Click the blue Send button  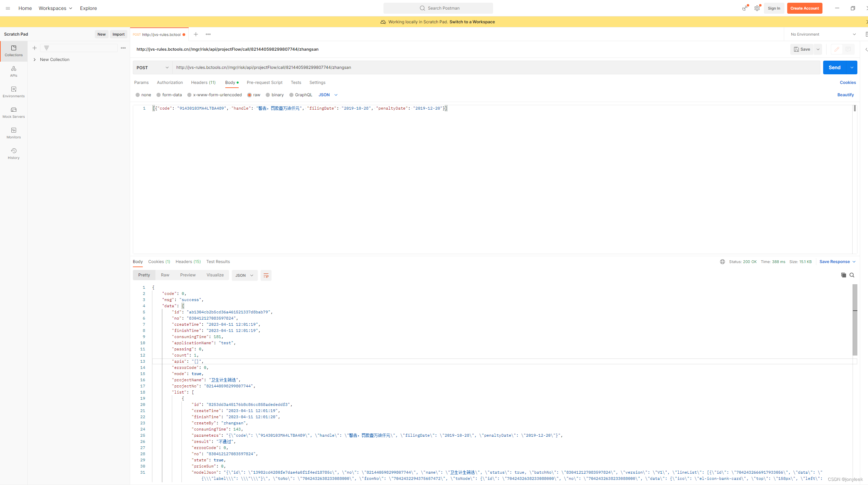(834, 67)
